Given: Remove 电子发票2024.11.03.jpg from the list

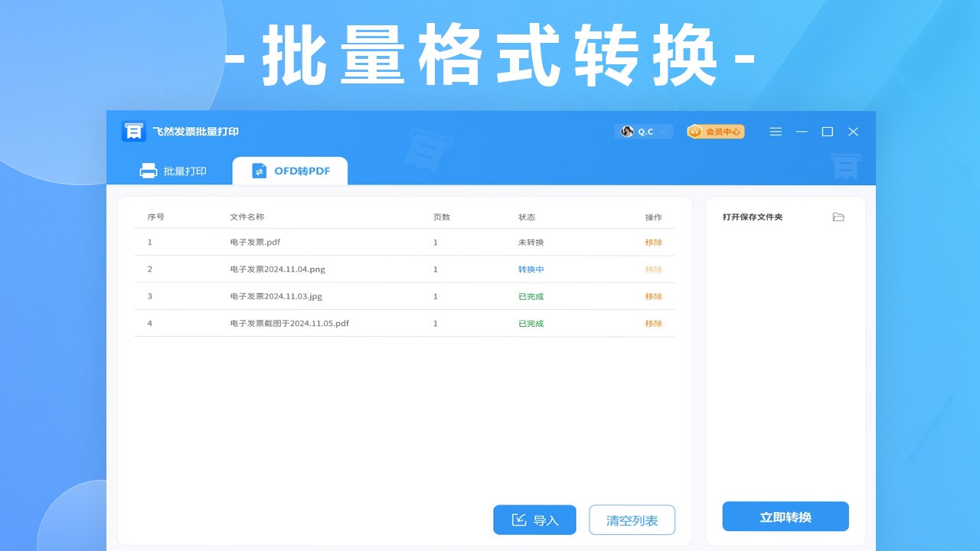Looking at the screenshot, I should tap(653, 297).
